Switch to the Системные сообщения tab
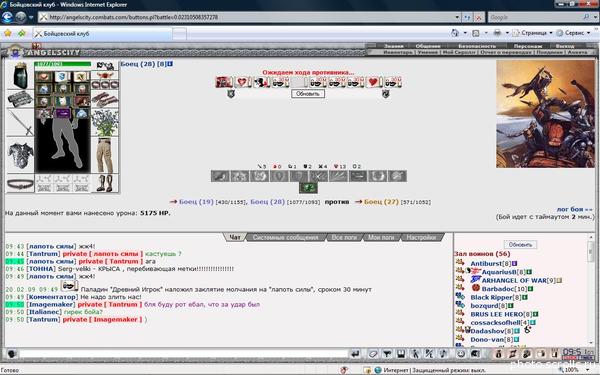The height and width of the screenshot is (375, 600). 285,237
